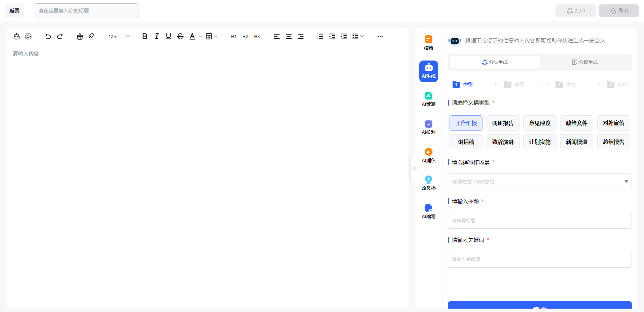Select 工作汇报 document type
The image size is (644, 312).
[466, 123]
